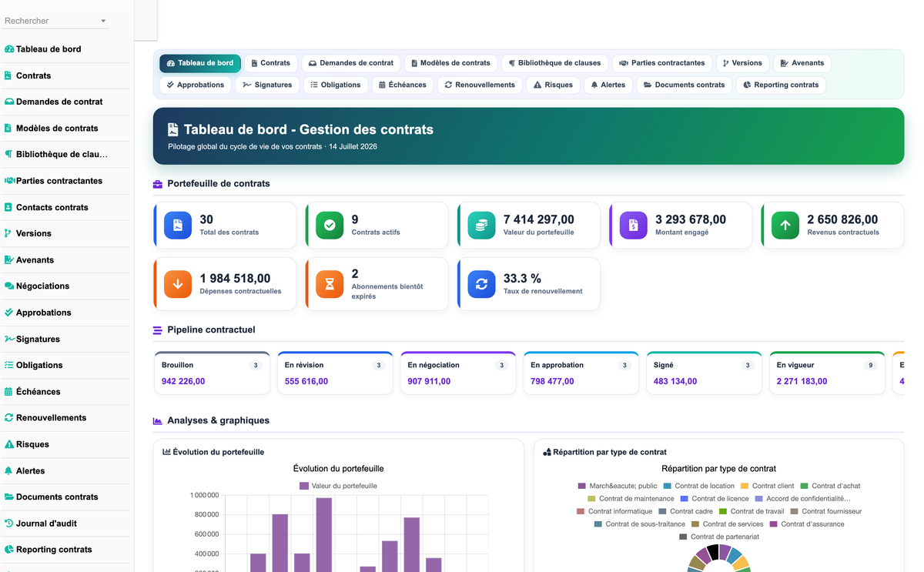Switch to the Modèles de contrats tab
The width and height of the screenshot is (924, 572).
pos(450,63)
